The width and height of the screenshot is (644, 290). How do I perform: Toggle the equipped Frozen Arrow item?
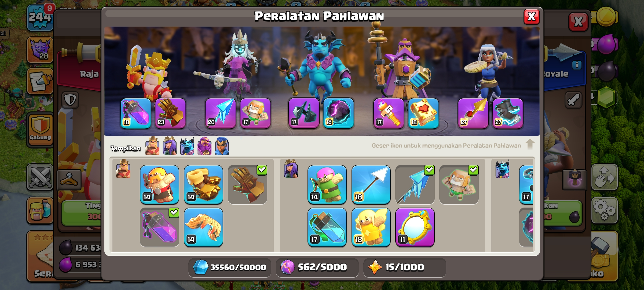pos(415,184)
